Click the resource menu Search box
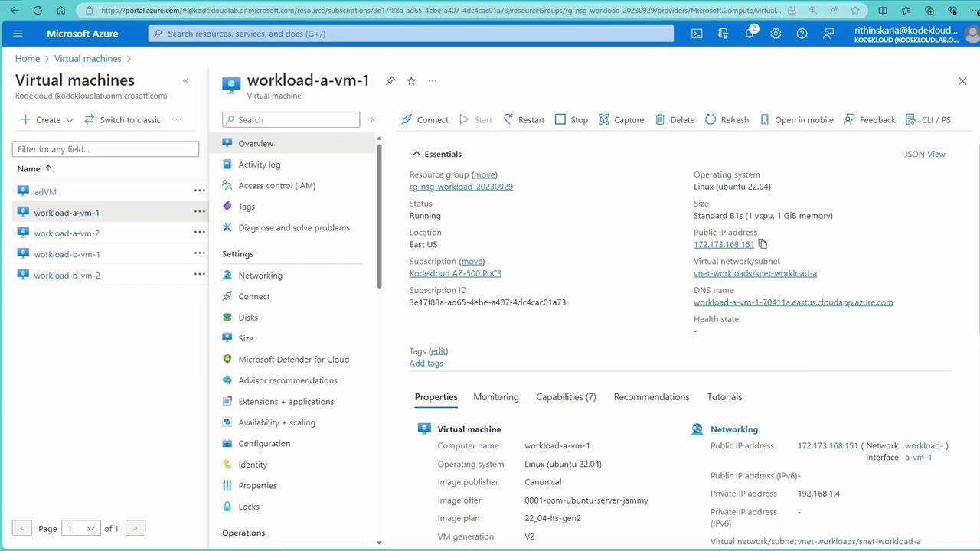 291,119
